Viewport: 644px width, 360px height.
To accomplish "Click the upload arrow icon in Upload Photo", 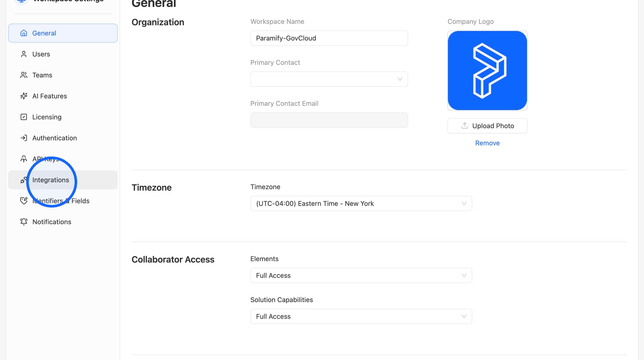I will coord(465,126).
